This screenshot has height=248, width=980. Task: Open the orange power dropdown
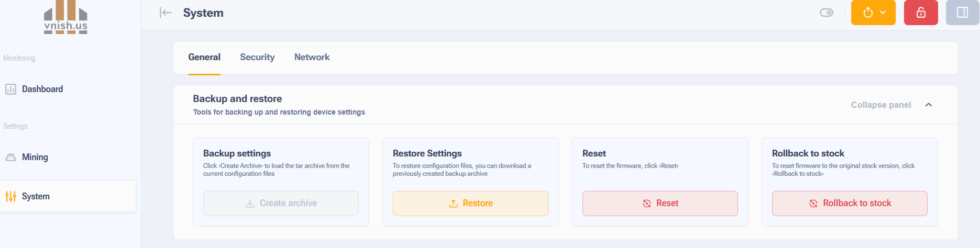click(873, 13)
